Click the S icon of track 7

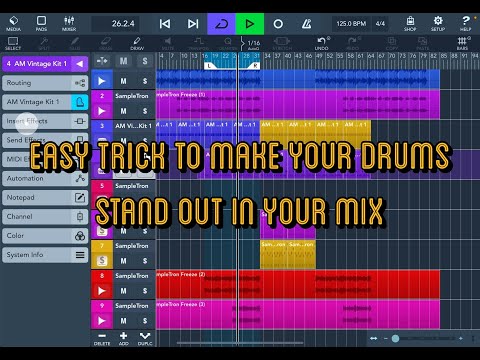(x=102, y=261)
